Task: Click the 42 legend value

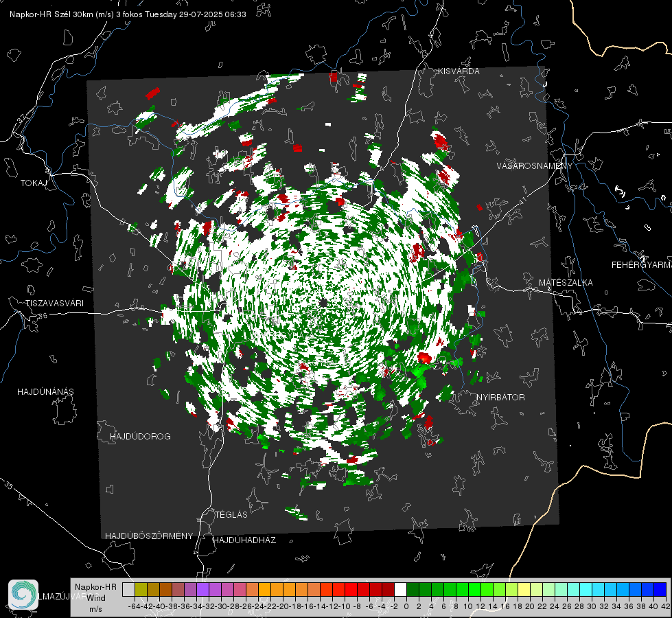Action: tap(666, 606)
